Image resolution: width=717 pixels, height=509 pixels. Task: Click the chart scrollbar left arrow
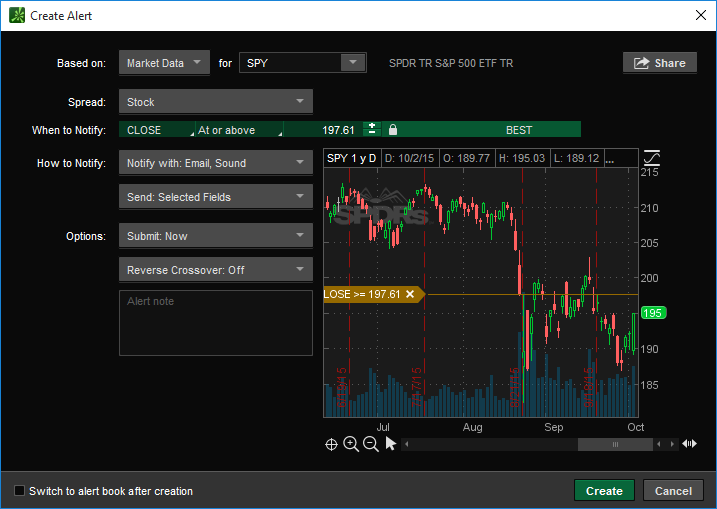pyautogui.click(x=407, y=444)
